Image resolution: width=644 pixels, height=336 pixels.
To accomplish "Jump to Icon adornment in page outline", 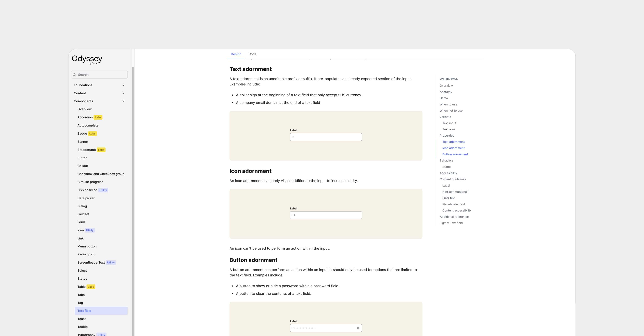I will (x=453, y=148).
